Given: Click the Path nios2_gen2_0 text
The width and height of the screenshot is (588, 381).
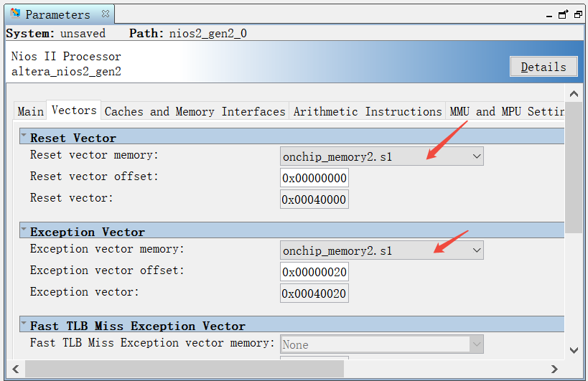Looking at the screenshot, I should pos(188,33).
